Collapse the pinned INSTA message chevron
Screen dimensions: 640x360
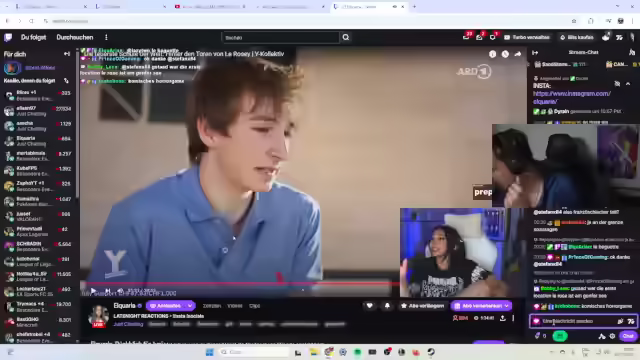click(628, 84)
